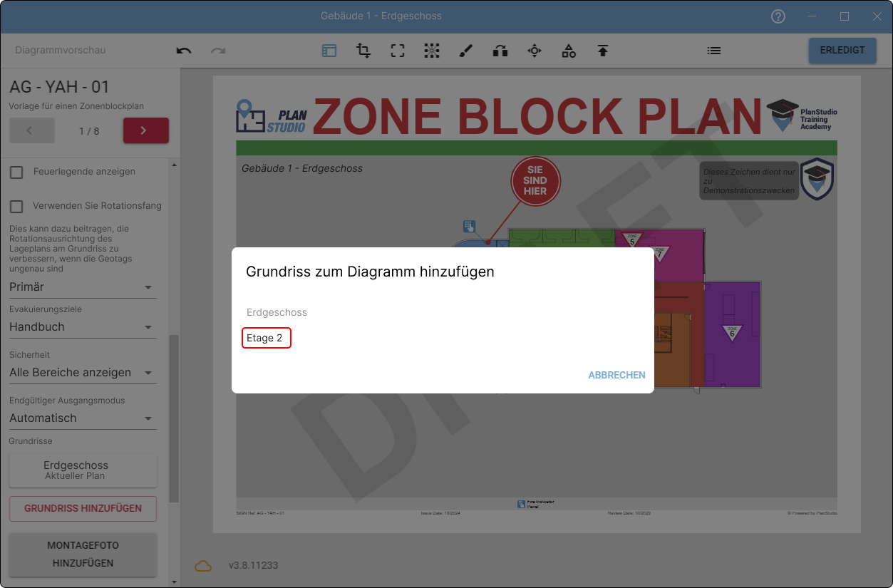Click Diagrammvorschau label
Screen dimensions: 893x588
61,51
